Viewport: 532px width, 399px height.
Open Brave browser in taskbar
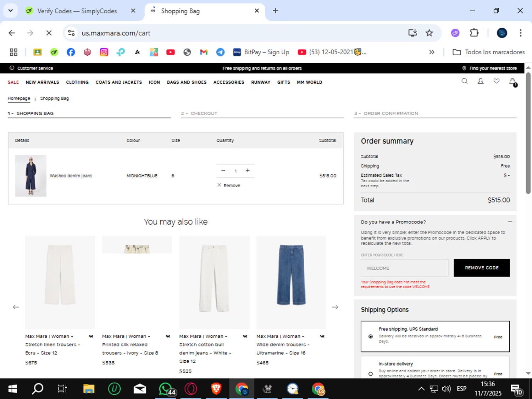click(216, 389)
